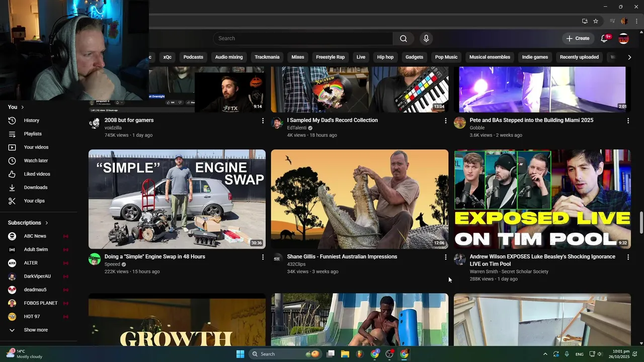Open options for I Sampled My Dad's Record
This screenshot has width=644, height=362.
click(x=445, y=121)
